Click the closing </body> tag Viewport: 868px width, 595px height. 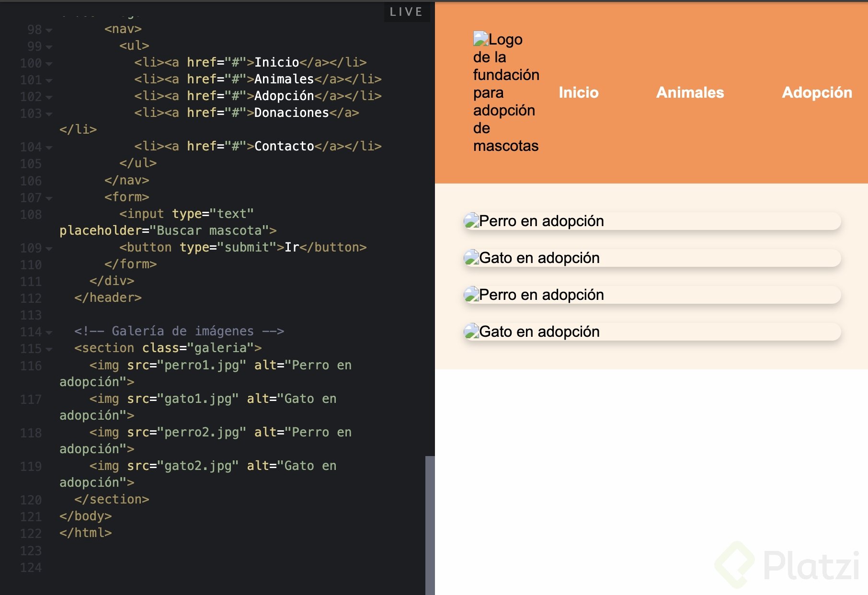[x=85, y=516]
